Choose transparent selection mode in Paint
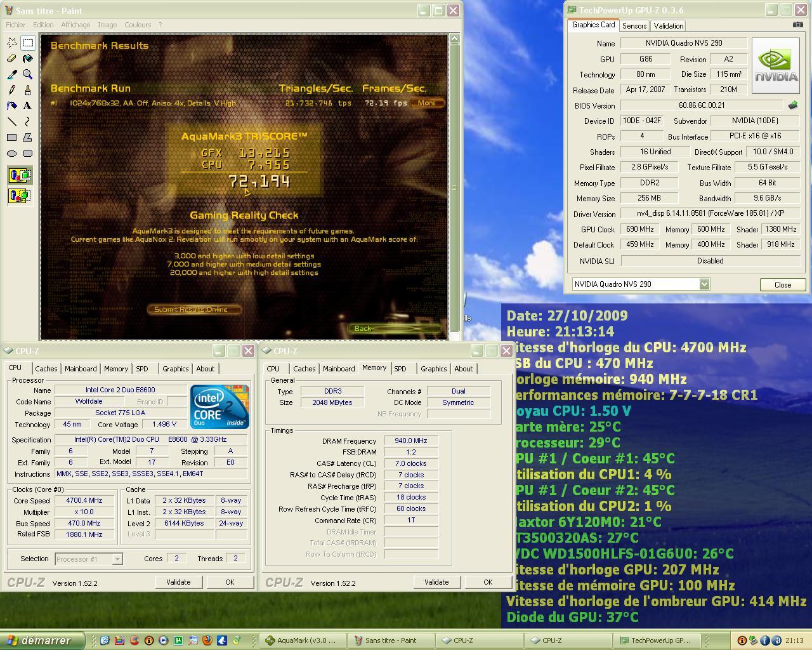The height and width of the screenshot is (650, 812). pos(20,196)
